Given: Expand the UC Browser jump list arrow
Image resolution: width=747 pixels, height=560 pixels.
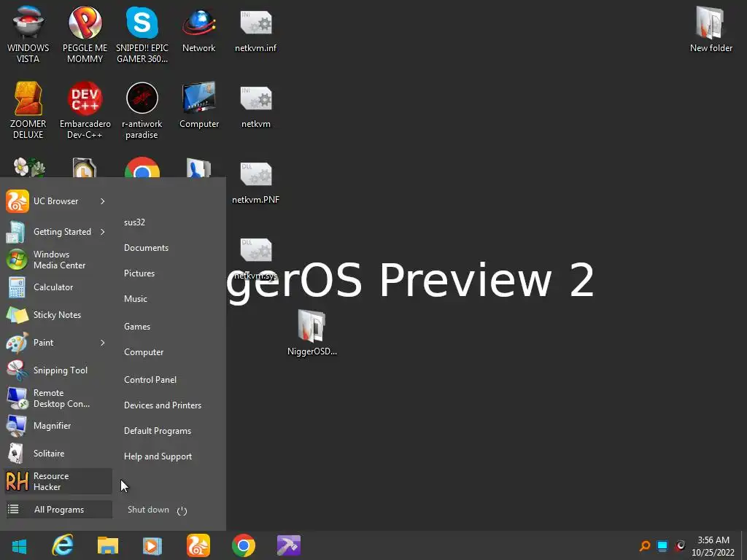Looking at the screenshot, I should click(x=102, y=201).
